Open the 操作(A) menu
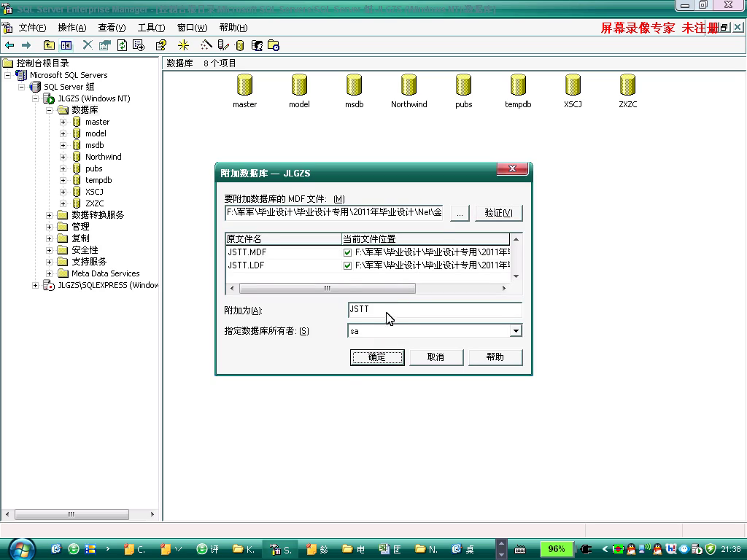This screenshot has width=747, height=560. pyautogui.click(x=72, y=28)
